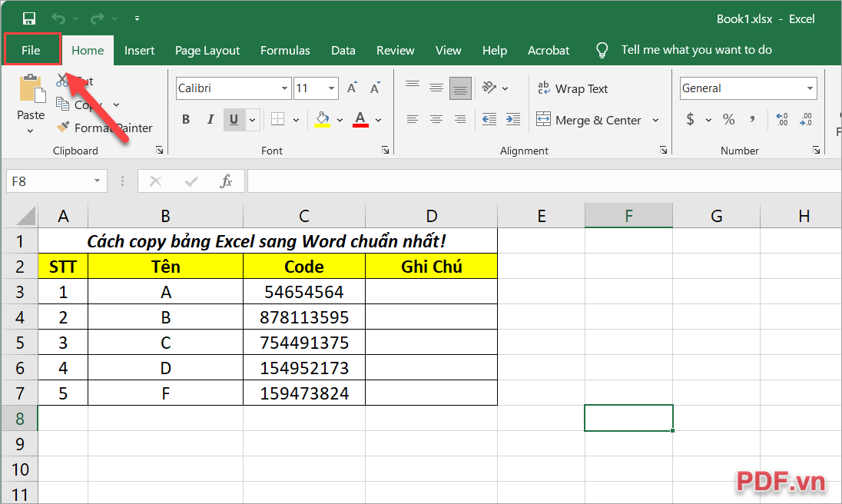Open the View tab
The height and width of the screenshot is (504, 842).
pos(448,51)
